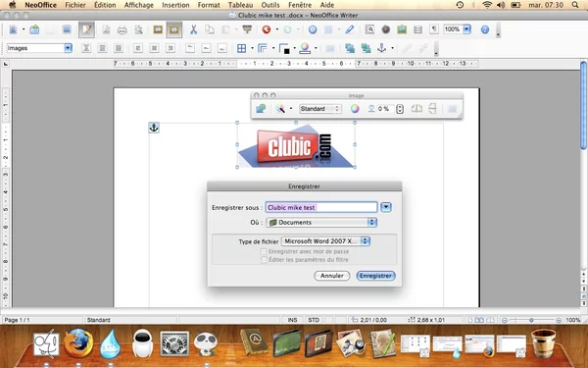
Task: Open Firefox from the dock
Action: pyautogui.click(x=78, y=343)
